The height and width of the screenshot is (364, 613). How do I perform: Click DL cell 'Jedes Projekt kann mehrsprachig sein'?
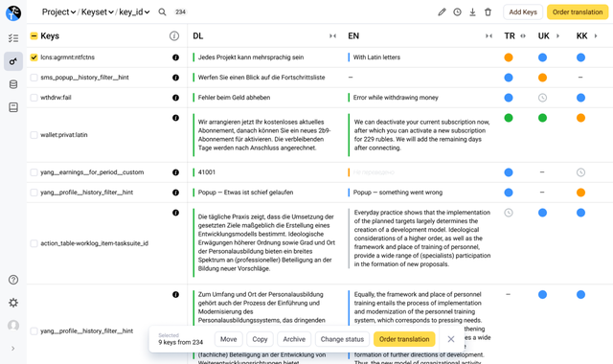click(251, 57)
